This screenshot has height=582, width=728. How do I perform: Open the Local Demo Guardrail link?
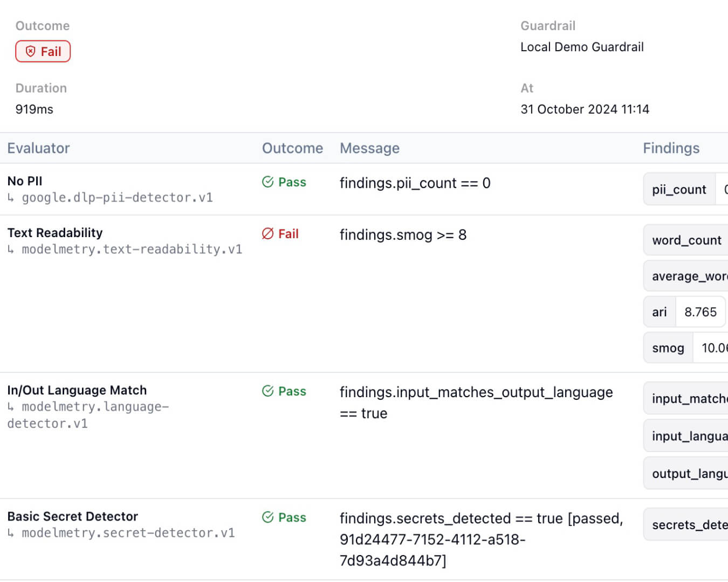(x=582, y=47)
